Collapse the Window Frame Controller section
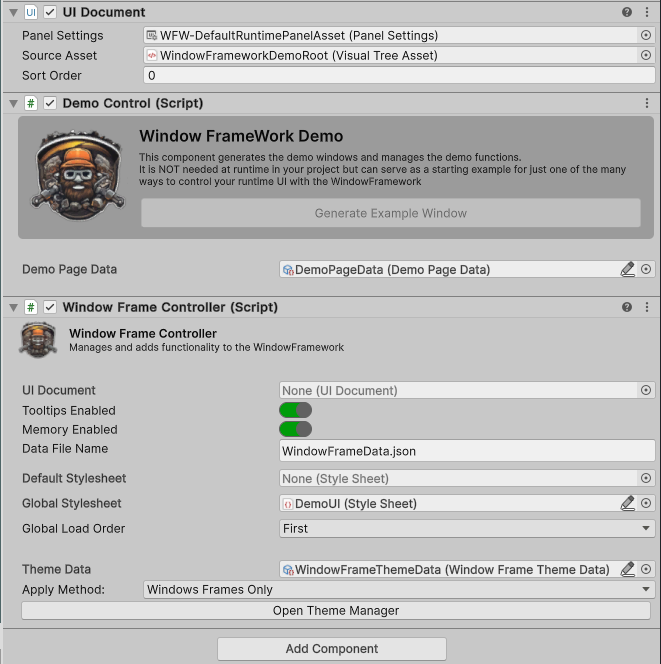 [x=11, y=307]
